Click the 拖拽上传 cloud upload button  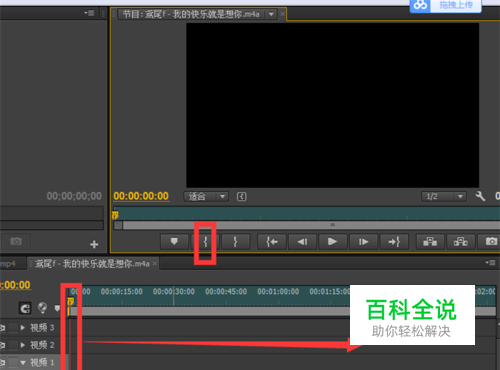(446, 5)
